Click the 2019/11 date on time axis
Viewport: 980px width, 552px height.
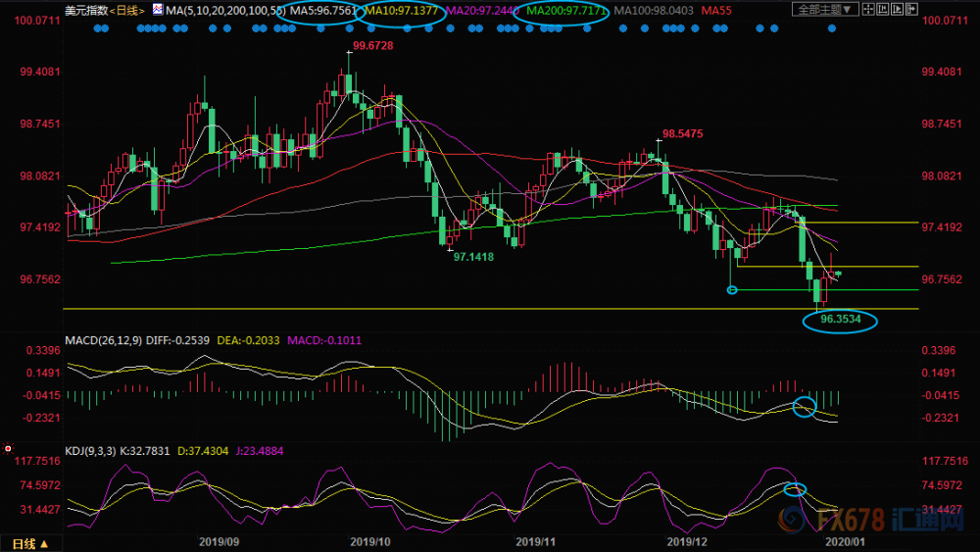(x=536, y=542)
